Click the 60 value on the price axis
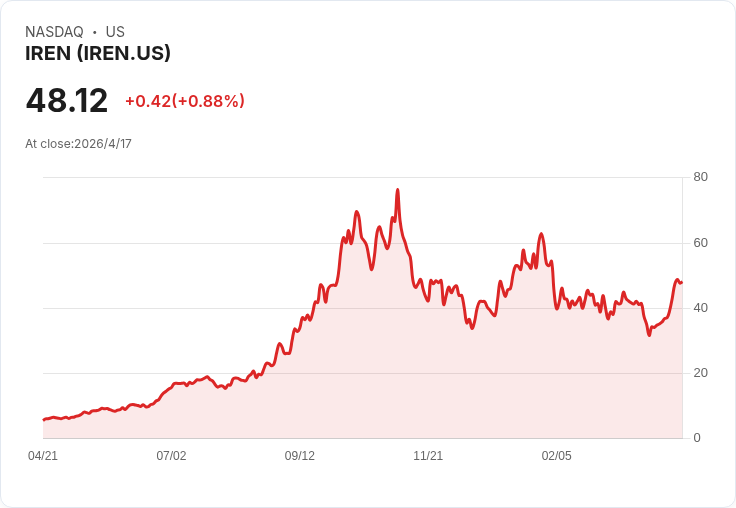The height and width of the screenshot is (508, 736). [700, 243]
